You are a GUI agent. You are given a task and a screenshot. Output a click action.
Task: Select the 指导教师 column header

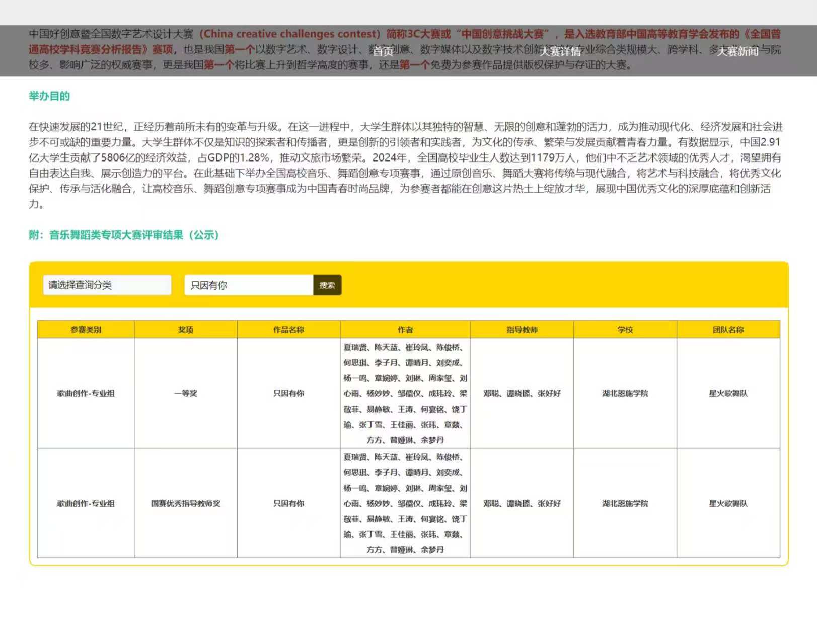(522, 330)
